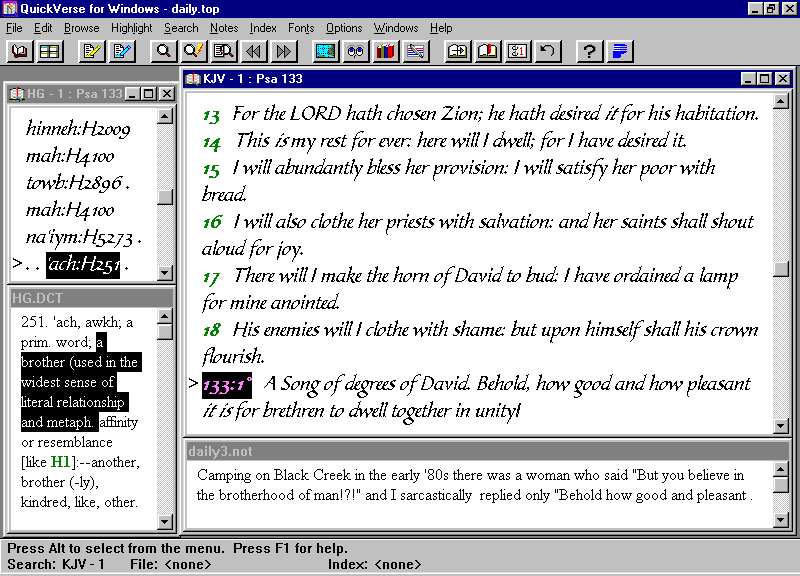Click the book icon in the KJV window title bar
The image size is (800, 576).
click(193, 79)
